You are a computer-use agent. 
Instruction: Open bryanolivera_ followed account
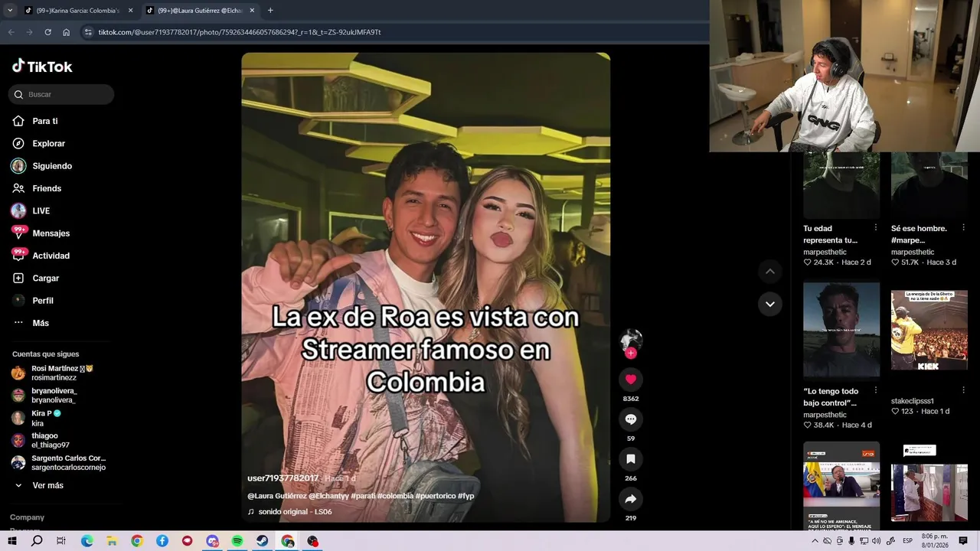click(x=44, y=396)
